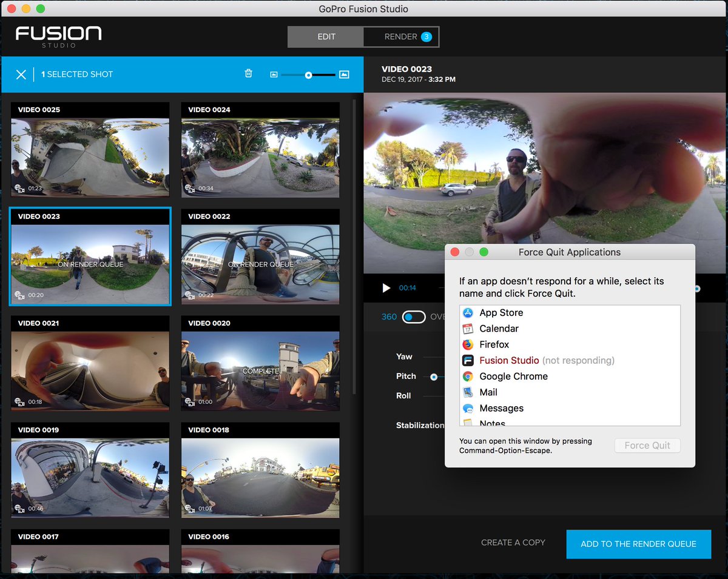Play the VIDEO 0023 preview
The width and height of the screenshot is (728, 579).
(x=386, y=288)
